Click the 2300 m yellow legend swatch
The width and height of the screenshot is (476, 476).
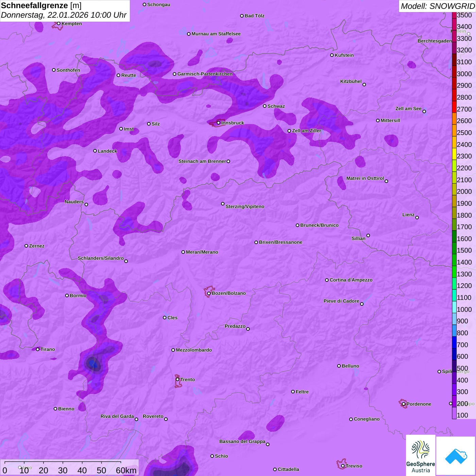click(454, 154)
